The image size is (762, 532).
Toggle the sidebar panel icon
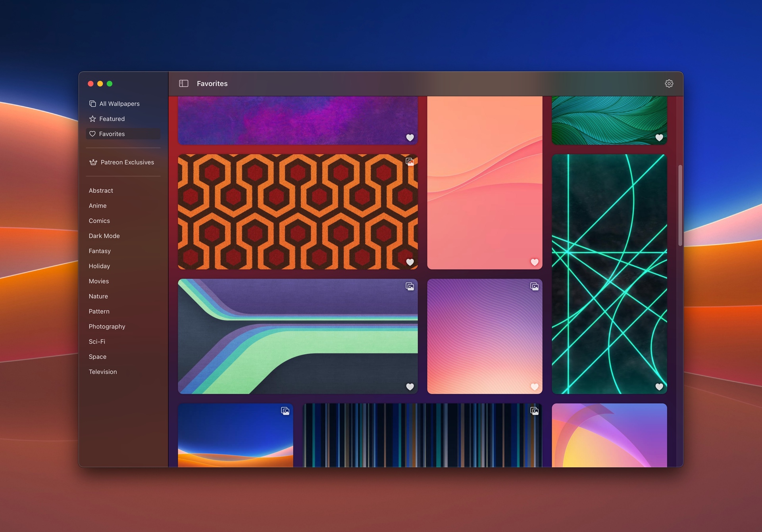183,83
